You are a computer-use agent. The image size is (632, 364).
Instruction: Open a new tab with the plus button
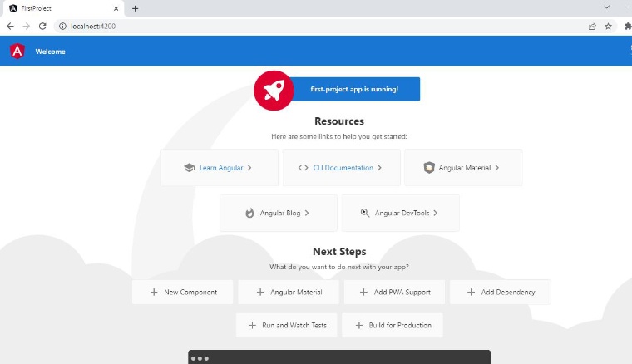(135, 8)
